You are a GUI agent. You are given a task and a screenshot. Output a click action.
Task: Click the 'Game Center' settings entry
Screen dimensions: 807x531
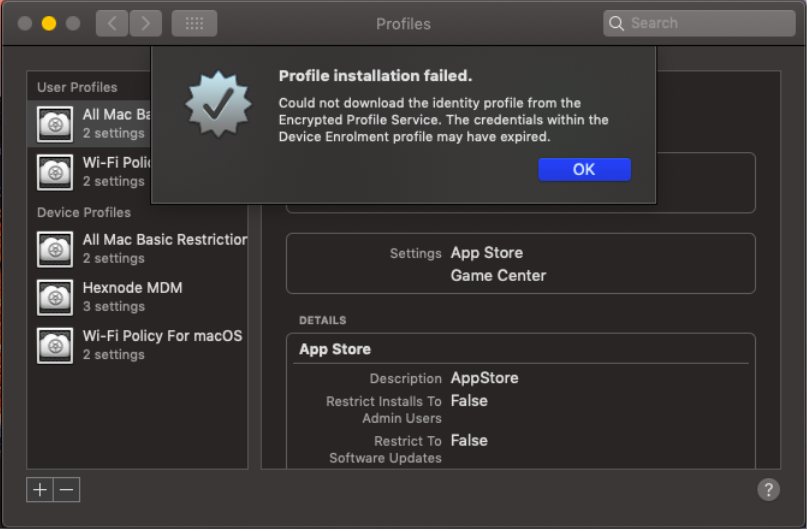(x=498, y=276)
